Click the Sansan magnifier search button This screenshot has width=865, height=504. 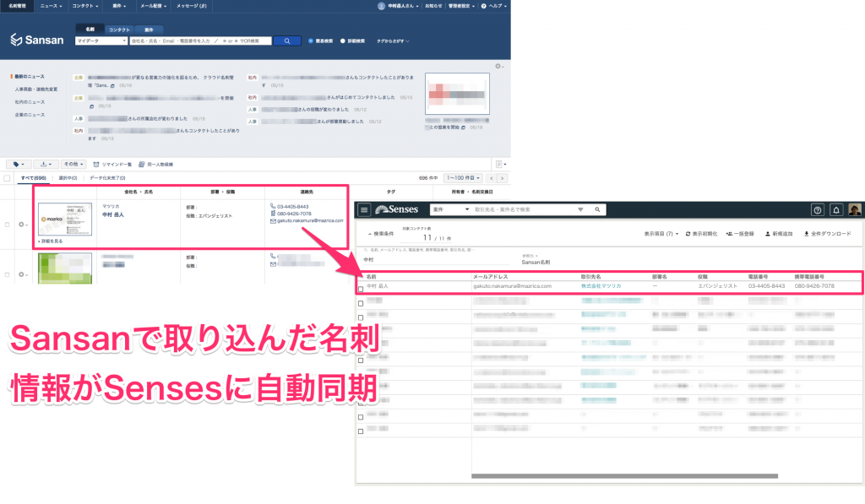(x=287, y=41)
